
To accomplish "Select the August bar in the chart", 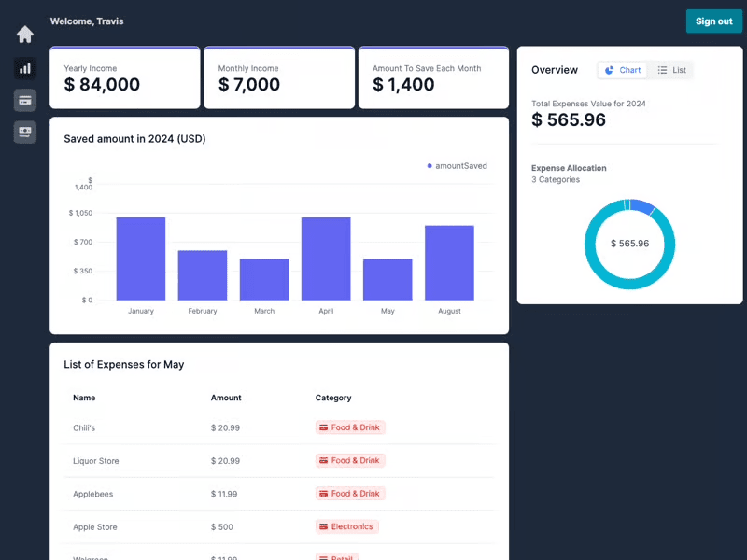I will tap(449, 263).
